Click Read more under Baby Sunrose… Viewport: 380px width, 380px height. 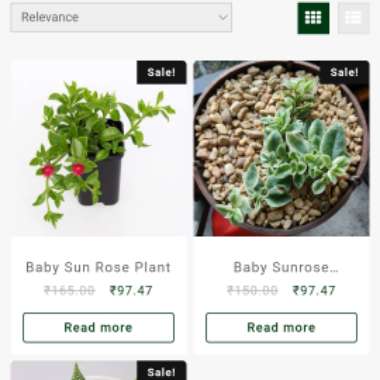click(x=281, y=328)
